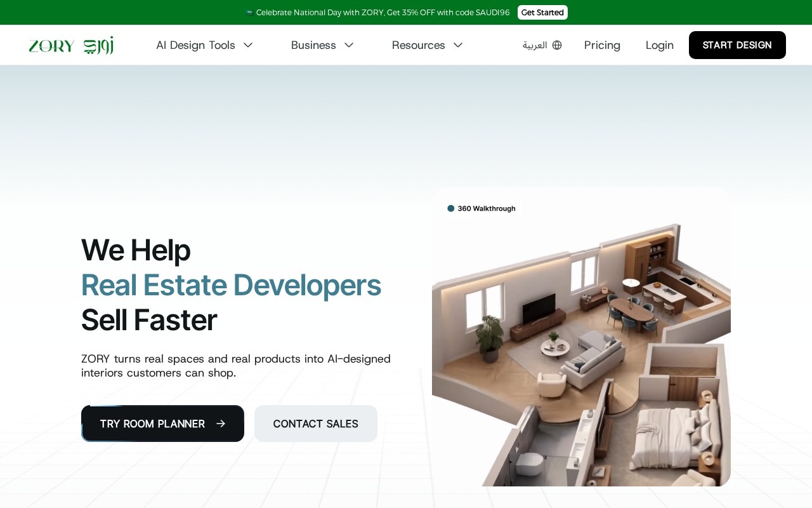Go to the Pricing page

tap(602, 45)
